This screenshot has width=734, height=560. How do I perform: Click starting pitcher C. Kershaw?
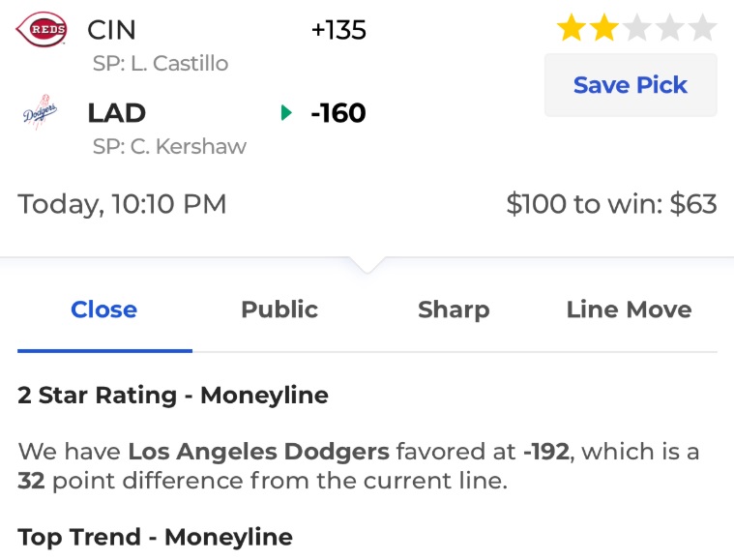(169, 147)
